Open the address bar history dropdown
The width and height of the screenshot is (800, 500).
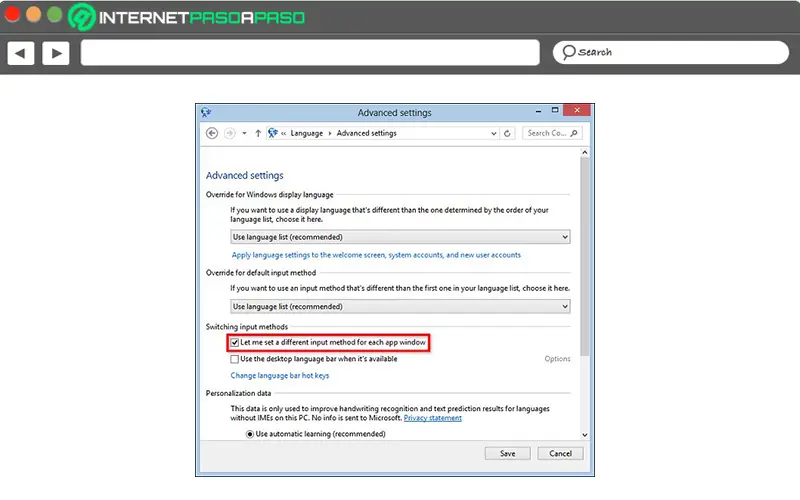pyautogui.click(x=494, y=133)
